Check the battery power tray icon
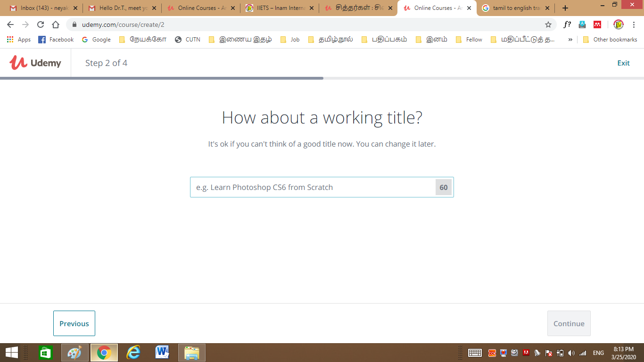 tap(560, 353)
